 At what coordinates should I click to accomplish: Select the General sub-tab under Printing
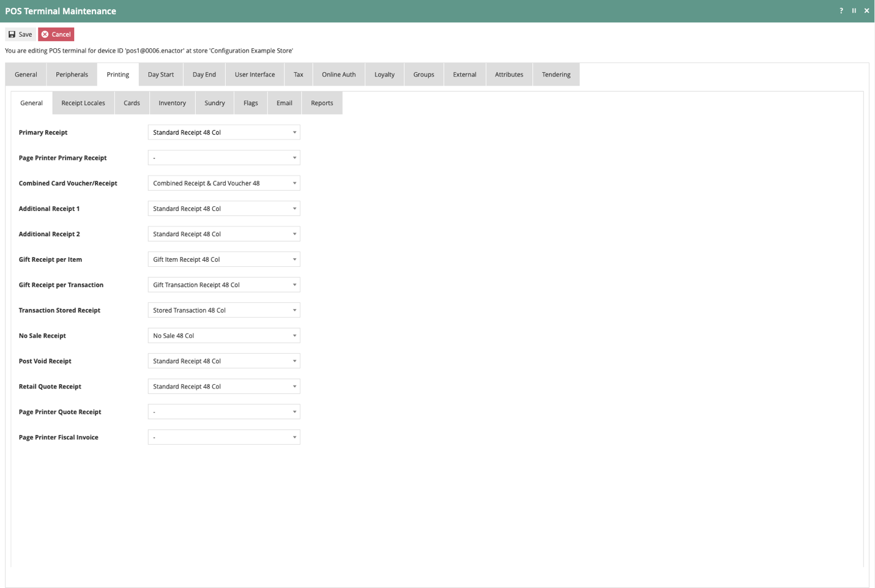[32, 103]
